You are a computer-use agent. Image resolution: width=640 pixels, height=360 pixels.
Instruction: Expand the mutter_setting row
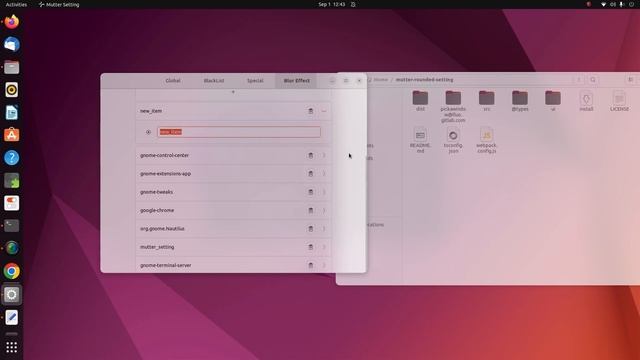324,247
